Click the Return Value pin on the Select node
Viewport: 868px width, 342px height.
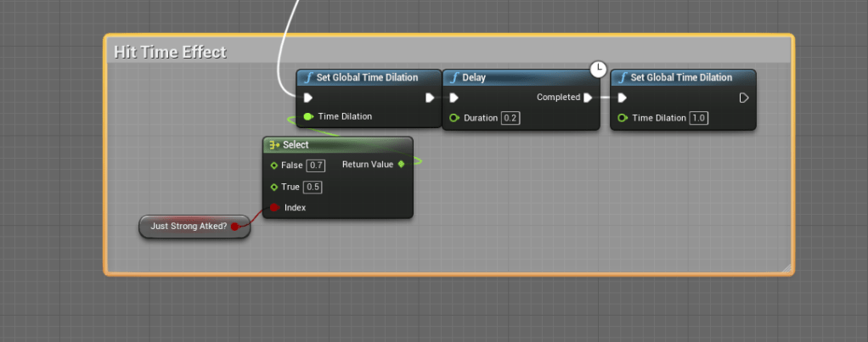point(401,164)
